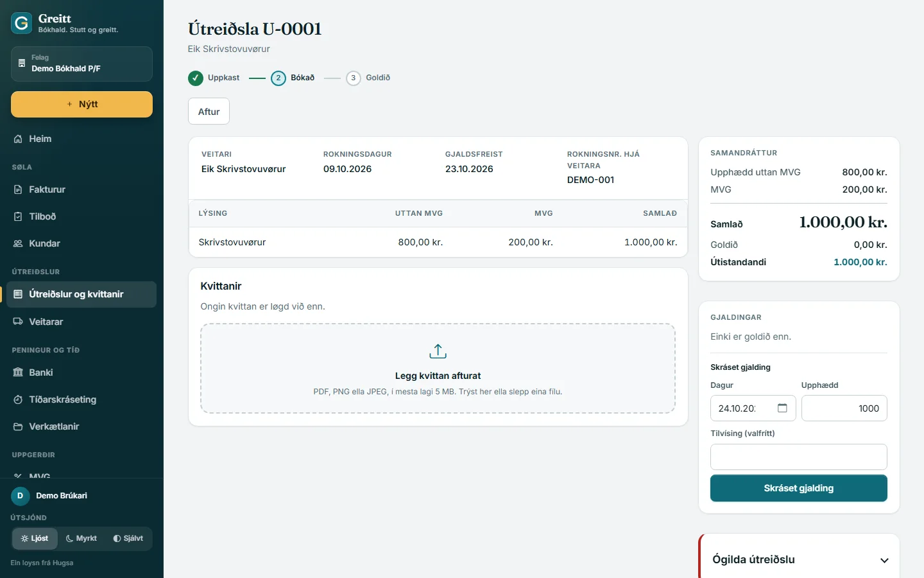Viewport: 924px width, 578px height.
Task: Click the Heim house icon
Action: click(x=18, y=139)
